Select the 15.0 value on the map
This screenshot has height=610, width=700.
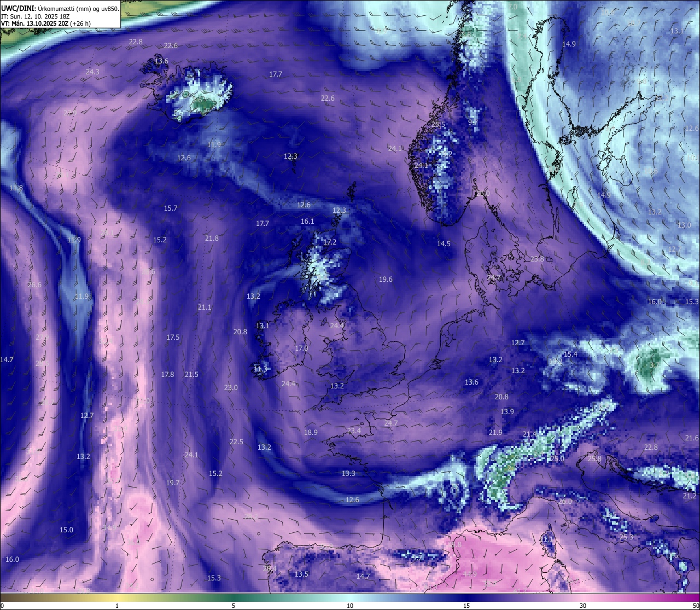66,530
